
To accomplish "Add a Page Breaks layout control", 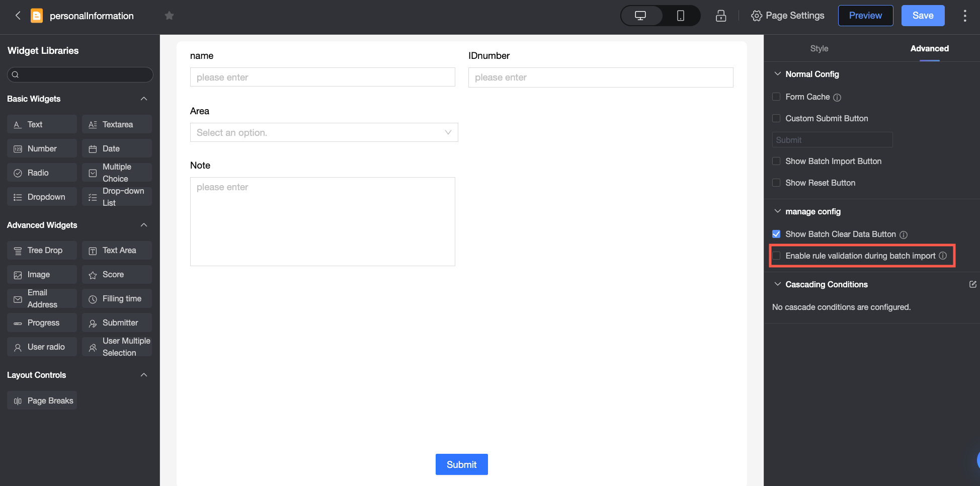I will 42,400.
